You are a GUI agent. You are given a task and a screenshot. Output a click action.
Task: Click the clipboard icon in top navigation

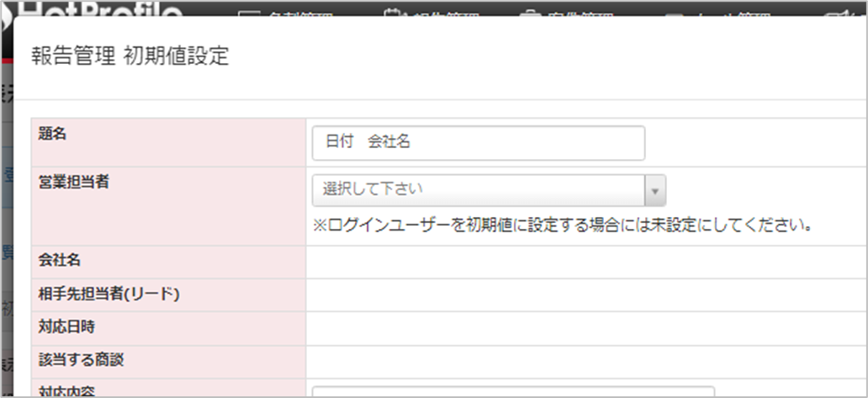(393, 12)
